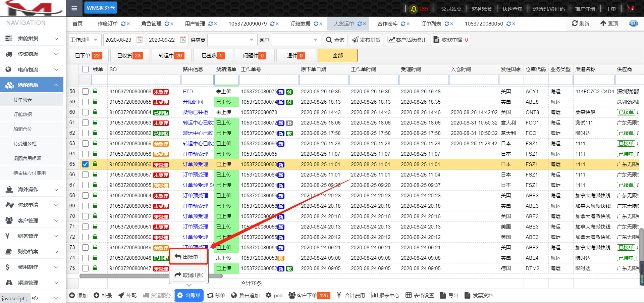Click the 出账单 gear button in bottom toolbar
Screen dimensions: 644x303
click(189, 295)
